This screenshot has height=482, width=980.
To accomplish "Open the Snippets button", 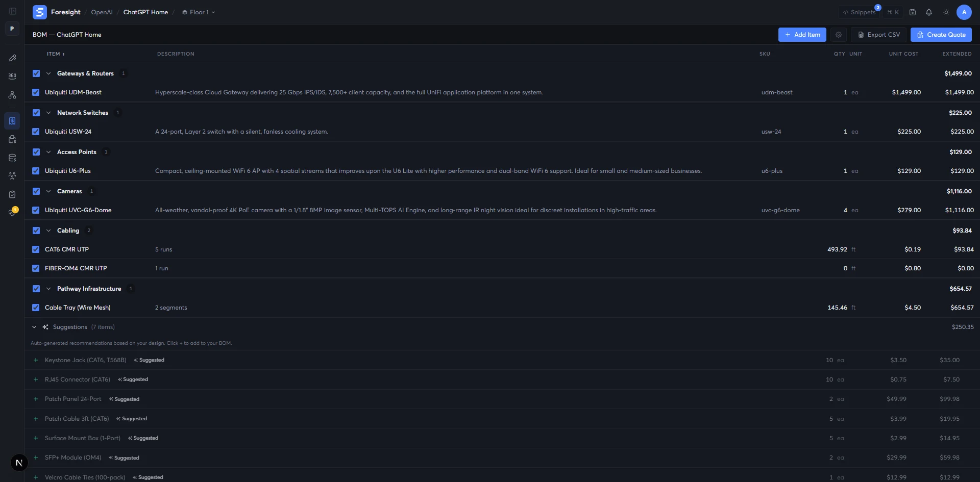I will (859, 12).
